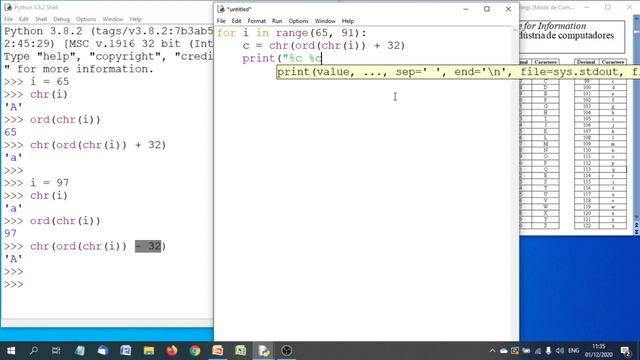Open Run menu in untitled editor
640x360 pixels.
click(277, 21)
